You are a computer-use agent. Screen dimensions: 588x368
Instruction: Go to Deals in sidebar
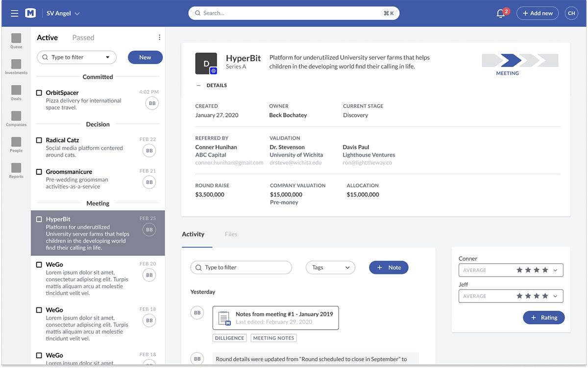16,93
